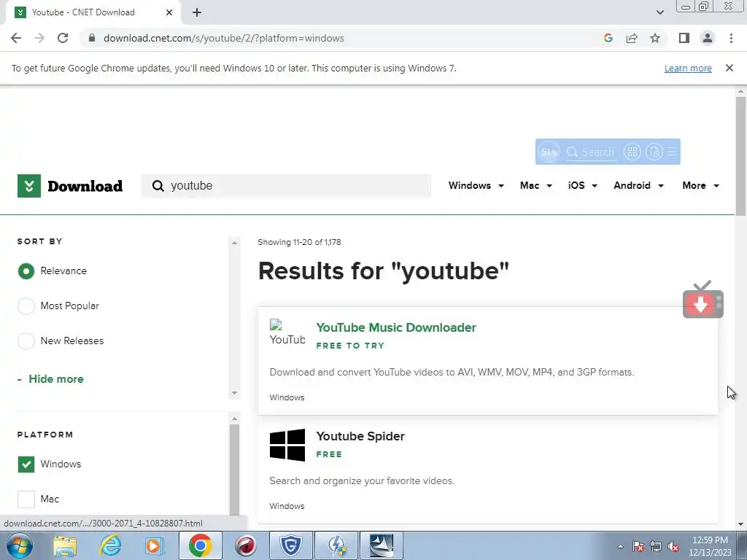
Task: Select New Releases sort option
Action: [x=26, y=341]
